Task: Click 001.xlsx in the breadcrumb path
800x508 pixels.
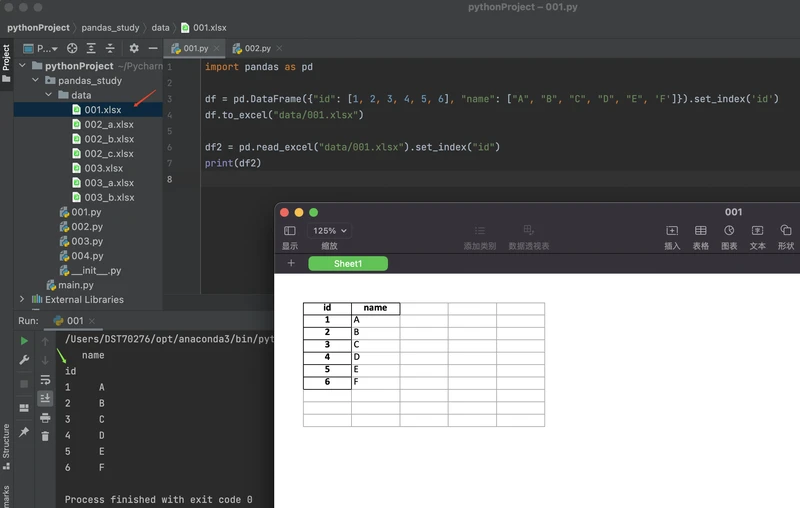Action: pos(204,28)
